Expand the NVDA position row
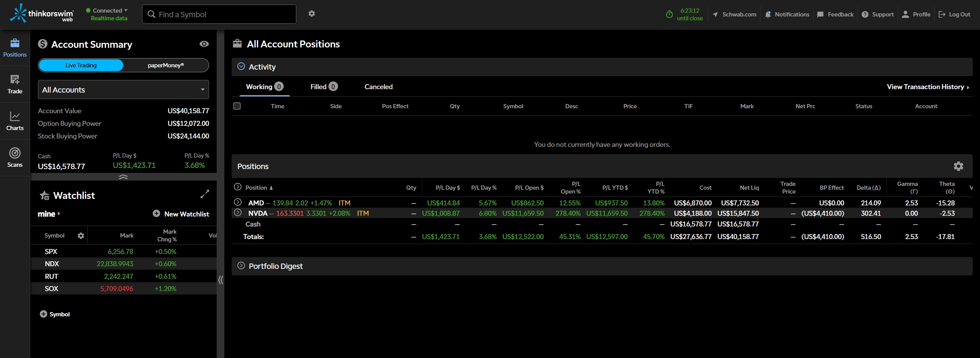980x358 pixels. tap(238, 213)
